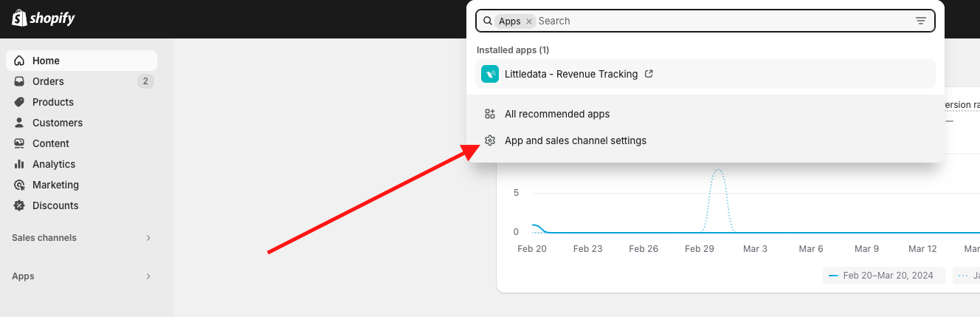Click the Discounts badge icon
This screenshot has height=317, width=980.
point(19,205)
